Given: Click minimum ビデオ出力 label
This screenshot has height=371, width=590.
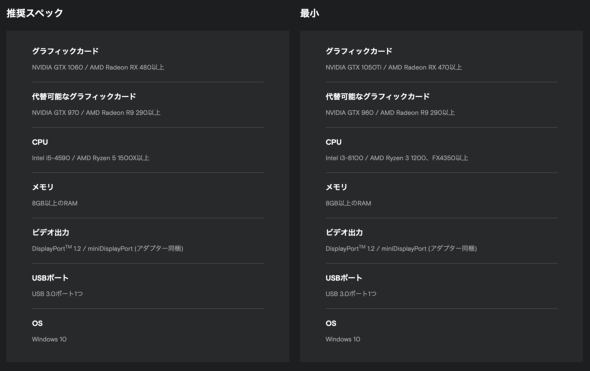Looking at the screenshot, I should pyautogui.click(x=344, y=233).
